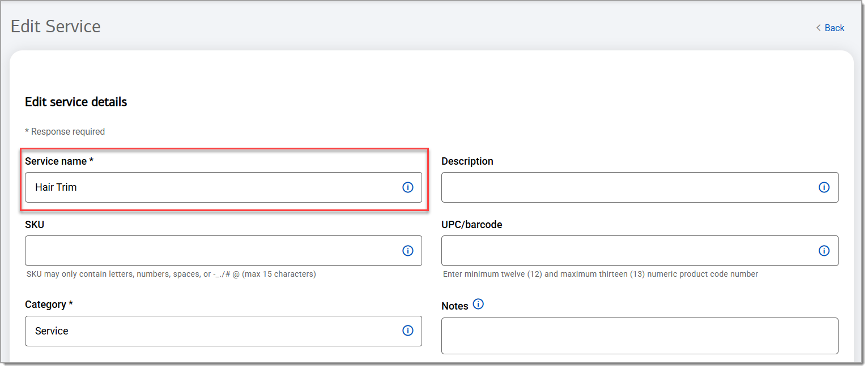The image size is (868, 369).
Task: Click the UPC numeric code hint text
Action: tap(601, 274)
